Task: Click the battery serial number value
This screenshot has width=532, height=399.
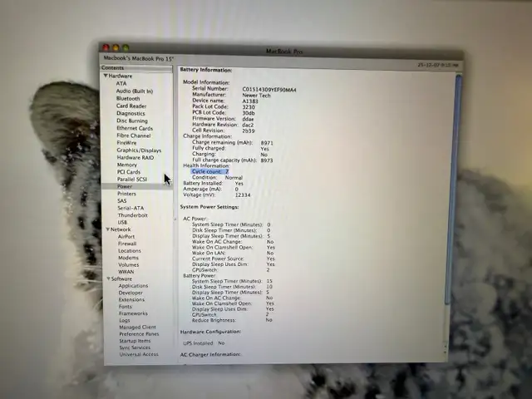Action: [269, 90]
